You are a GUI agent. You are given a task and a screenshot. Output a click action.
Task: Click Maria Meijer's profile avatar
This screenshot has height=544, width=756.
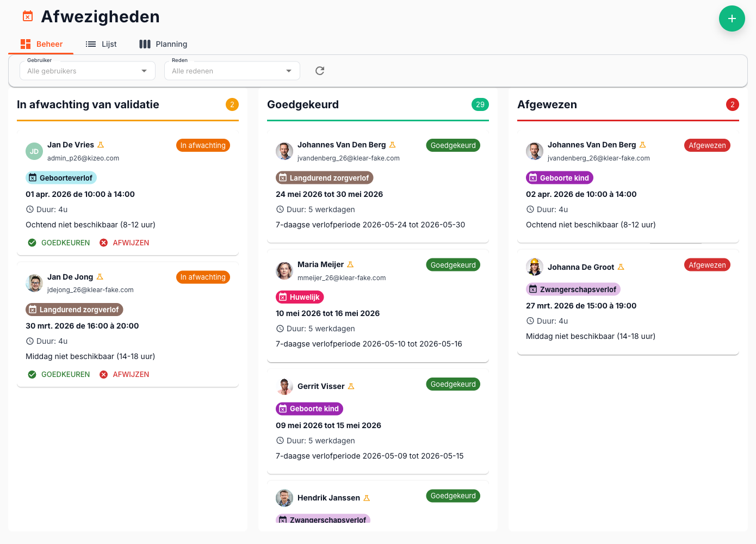coord(284,270)
